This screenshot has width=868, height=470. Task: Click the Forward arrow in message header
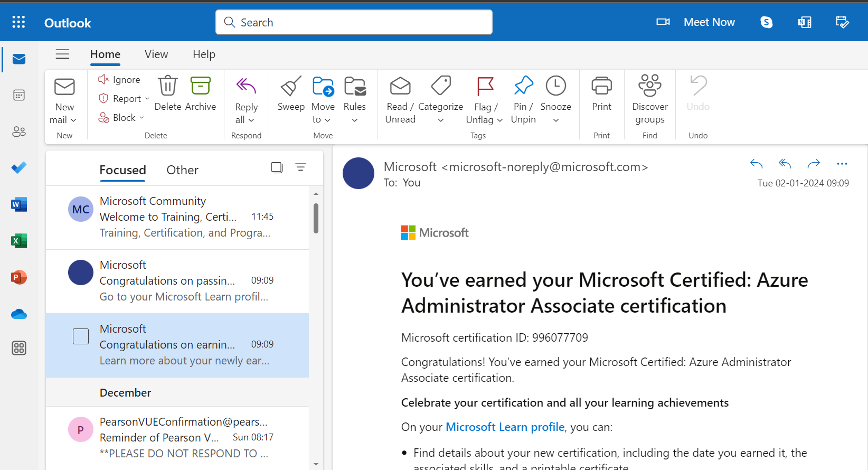(814, 164)
